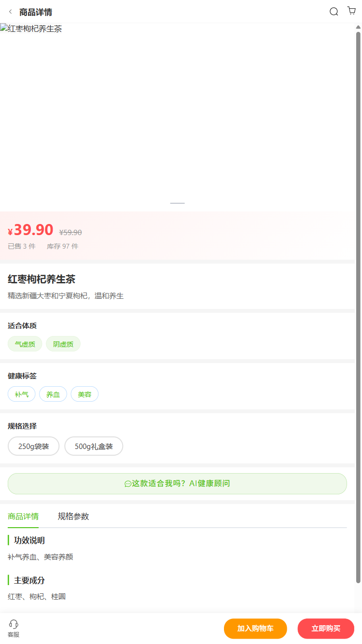Choose the 500g礼盒装 option

94,446
